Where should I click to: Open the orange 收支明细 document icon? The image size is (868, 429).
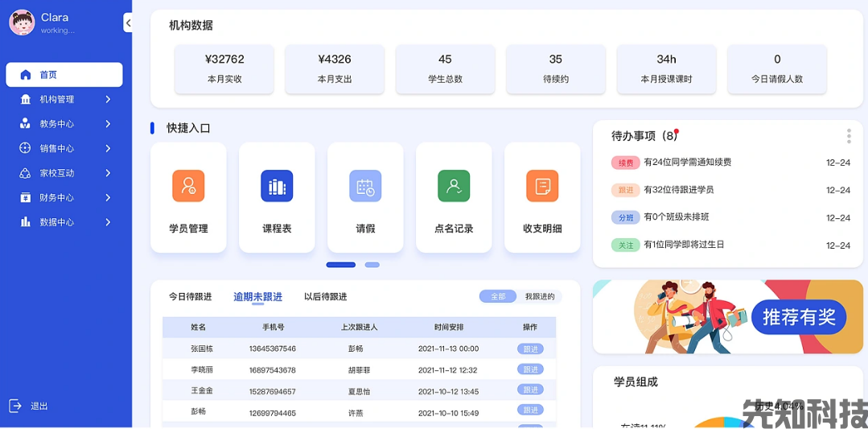(x=542, y=185)
